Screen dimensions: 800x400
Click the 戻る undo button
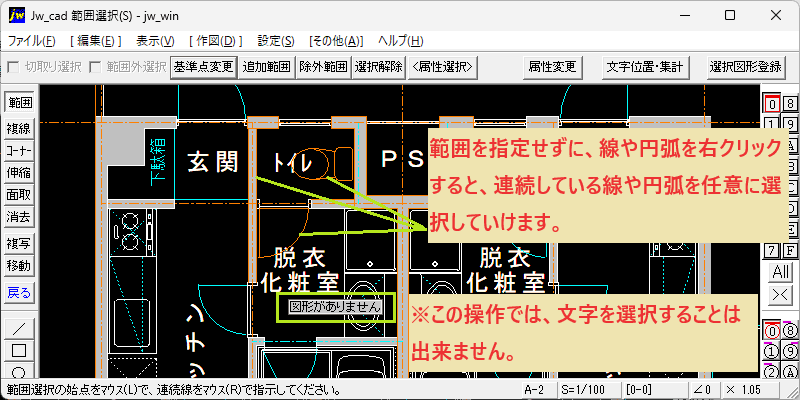tap(19, 293)
